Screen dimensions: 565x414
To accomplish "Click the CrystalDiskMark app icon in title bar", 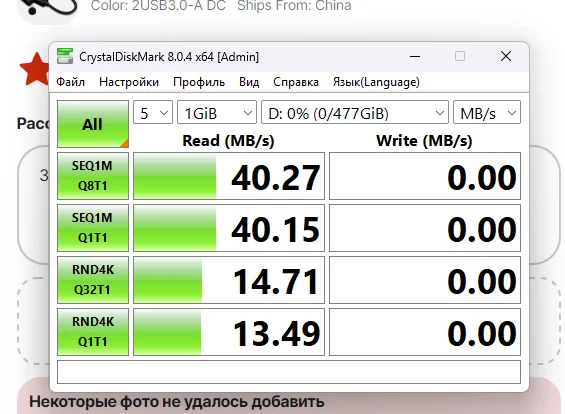I will click(x=65, y=56).
